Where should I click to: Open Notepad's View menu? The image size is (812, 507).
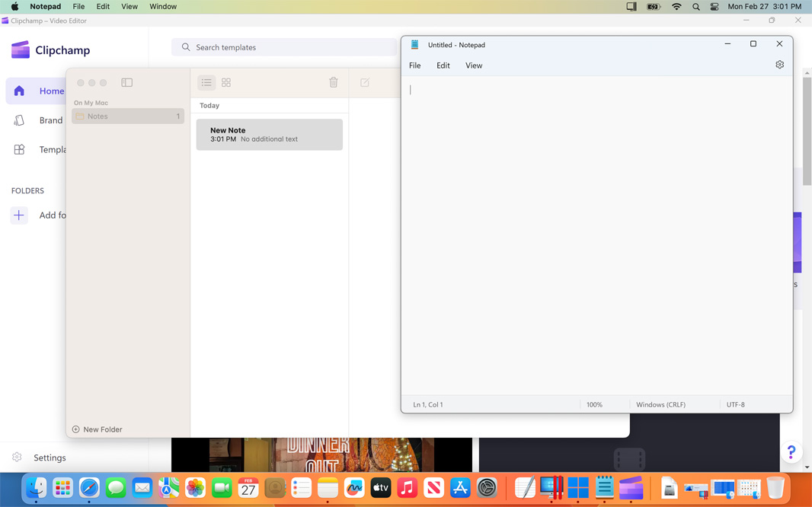(x=474, y=65)
